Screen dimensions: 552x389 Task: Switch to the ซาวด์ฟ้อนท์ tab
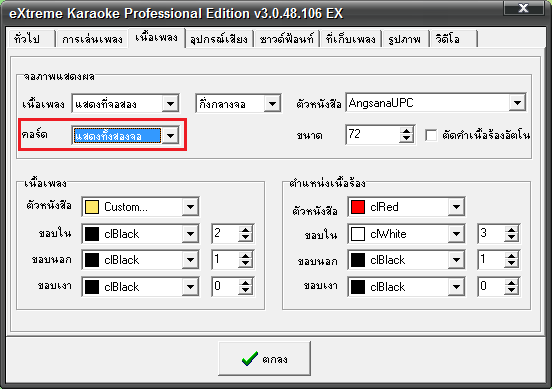coord(286,38)
